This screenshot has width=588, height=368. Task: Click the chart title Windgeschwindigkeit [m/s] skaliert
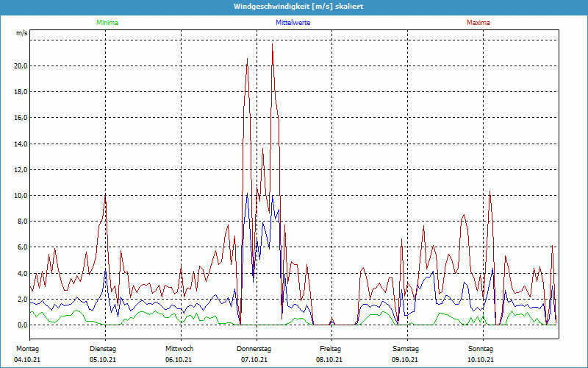[x=298, y=7]
